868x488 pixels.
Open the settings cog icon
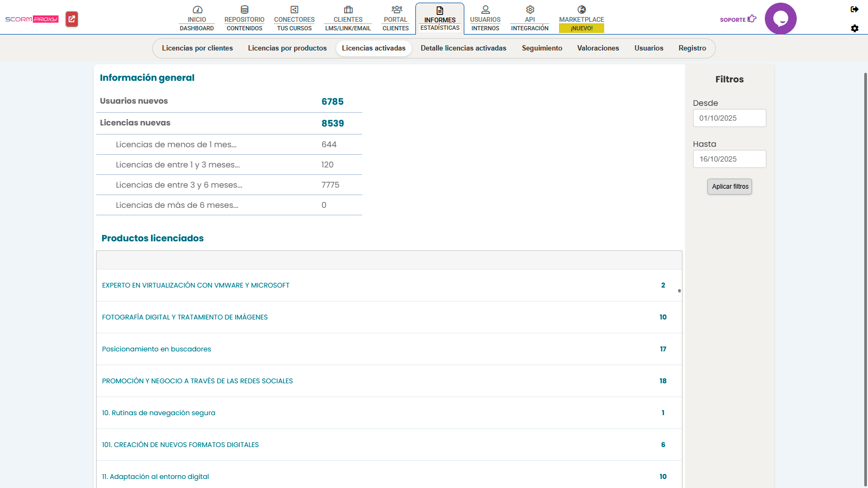[855, 28]
